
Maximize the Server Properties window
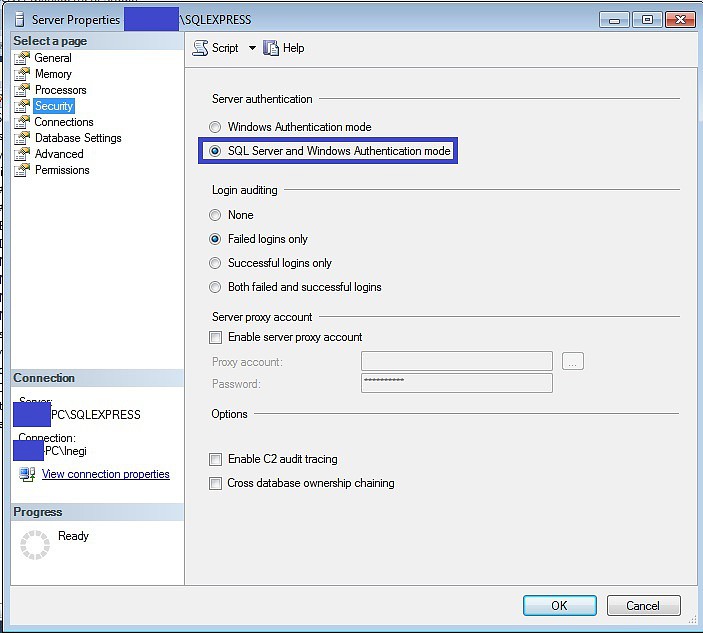coord(647,20)
